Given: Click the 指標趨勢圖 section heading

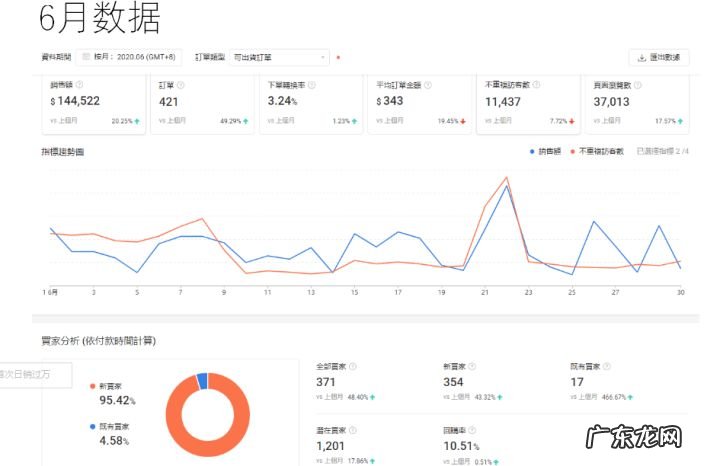Looking at the screenshot, I should [62, 152].
